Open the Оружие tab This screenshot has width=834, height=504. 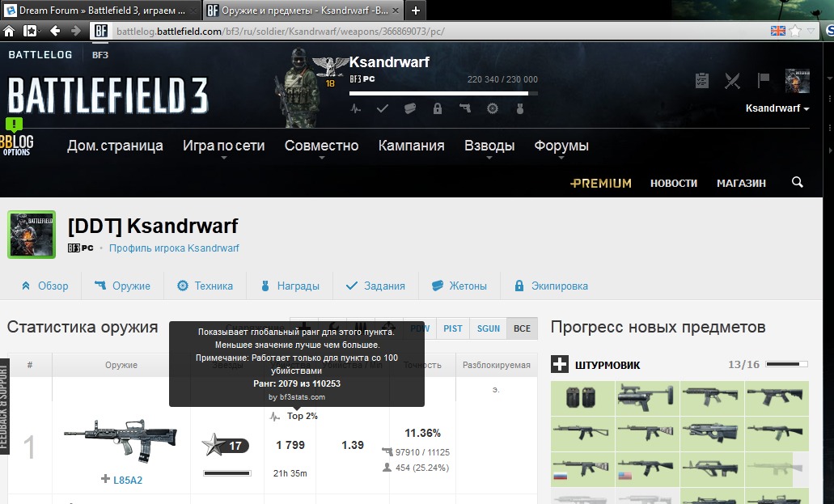point(122,286)
